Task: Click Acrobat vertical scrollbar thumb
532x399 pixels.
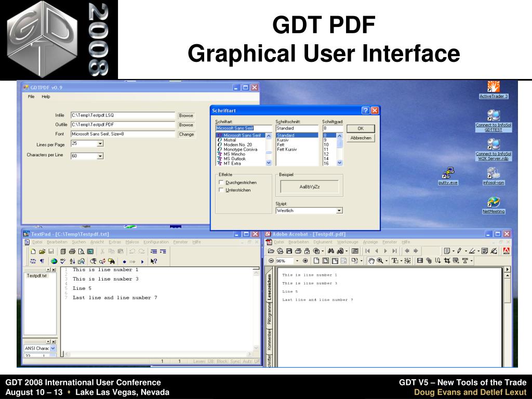Action: click(507, 290)
